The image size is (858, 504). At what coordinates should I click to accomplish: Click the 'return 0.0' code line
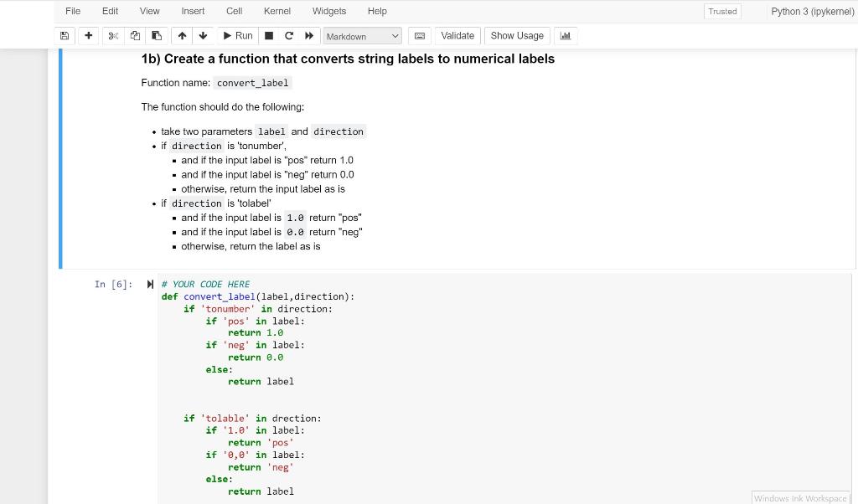(256, 357)
